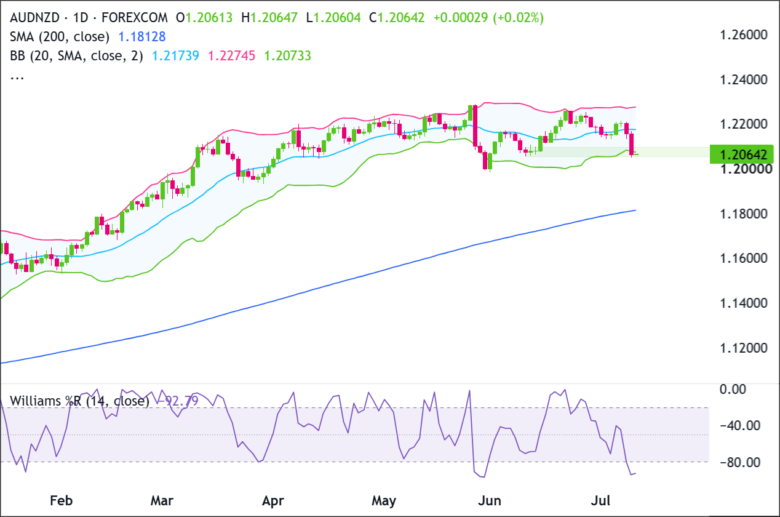Click Bollinger upper band value 1.22745
780x517 pixels.
(x=231, y=56)
